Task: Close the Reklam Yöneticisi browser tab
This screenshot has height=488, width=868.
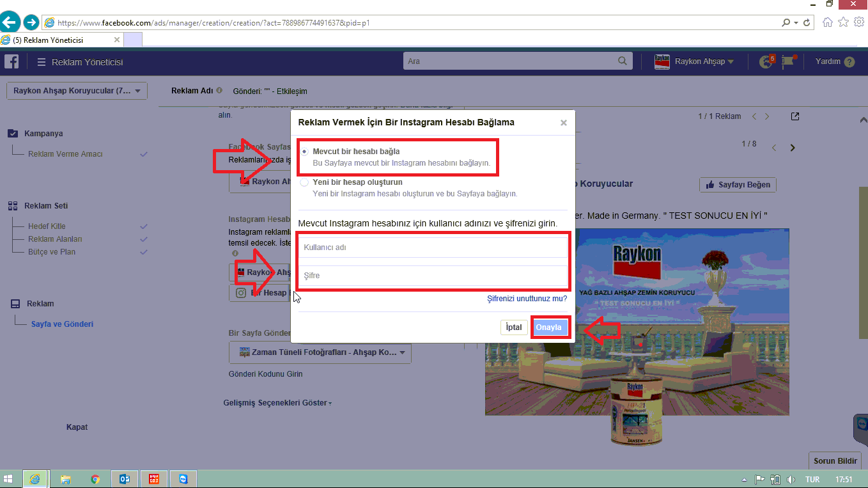Action: point(117,40)
